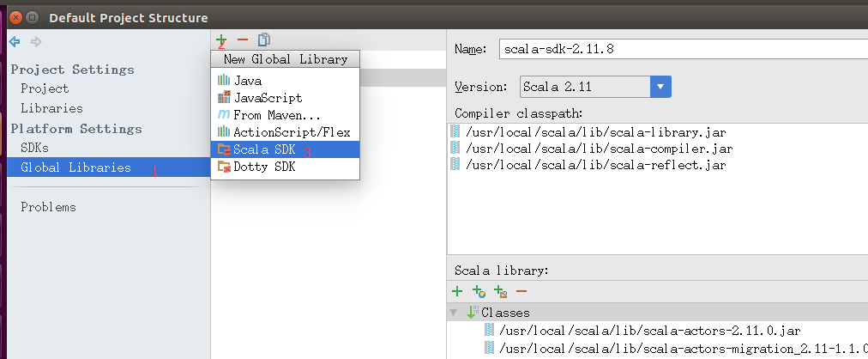
Task: Select /usr/local/scala/lib/scala-compiler.jar entry
Action: pyautogui.click(x=599, y=149)
